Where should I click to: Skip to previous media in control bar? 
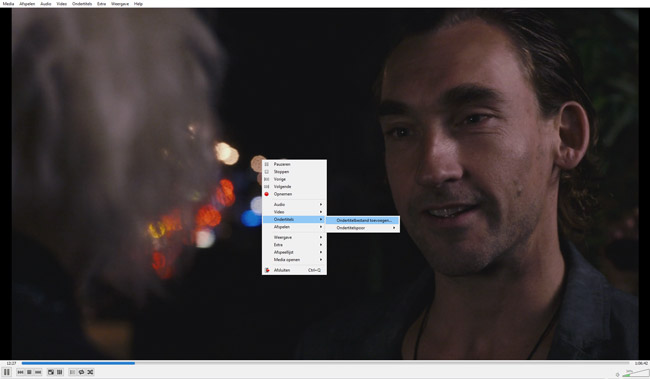coord(20,372)
